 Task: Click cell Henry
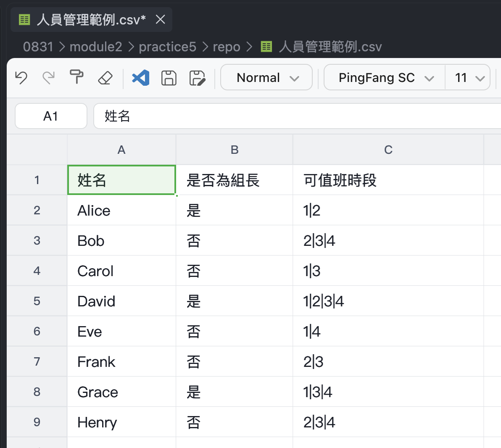pos(121,422)
